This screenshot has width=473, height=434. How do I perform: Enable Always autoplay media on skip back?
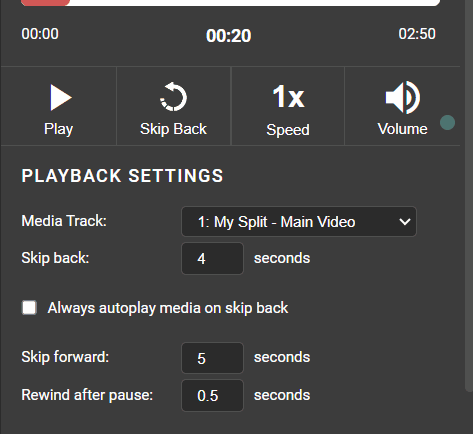pos(29,307)
